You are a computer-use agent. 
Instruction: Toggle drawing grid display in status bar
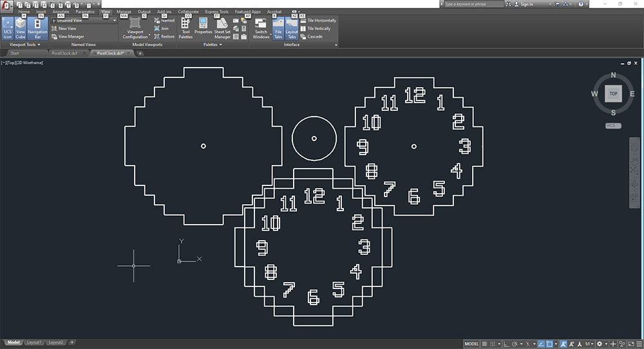[x=484, y=344]
